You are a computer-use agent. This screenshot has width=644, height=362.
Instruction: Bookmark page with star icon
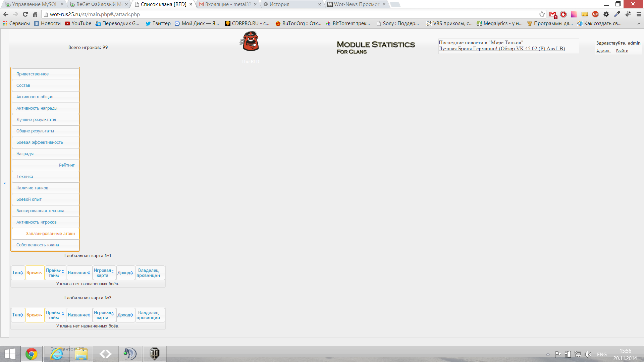542,14
